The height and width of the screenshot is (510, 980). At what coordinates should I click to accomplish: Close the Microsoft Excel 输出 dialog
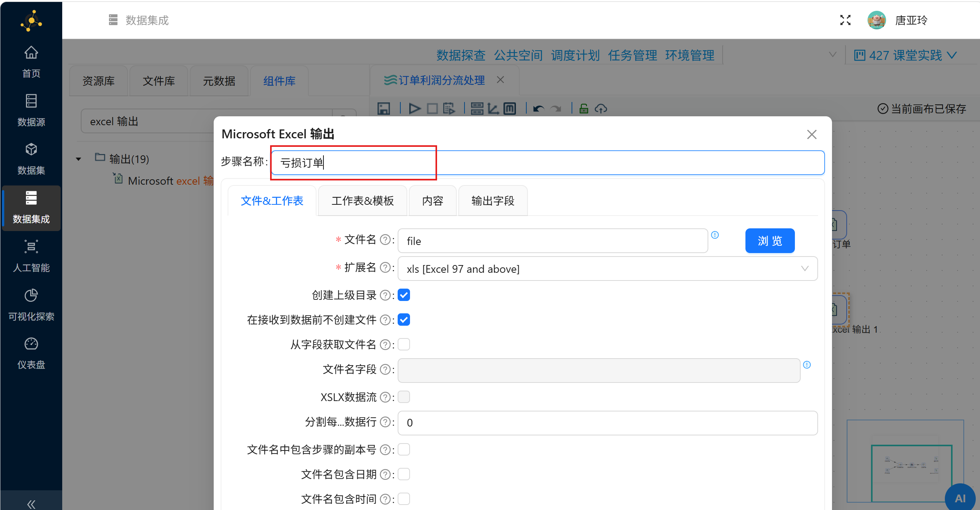(x=812, y=134)
